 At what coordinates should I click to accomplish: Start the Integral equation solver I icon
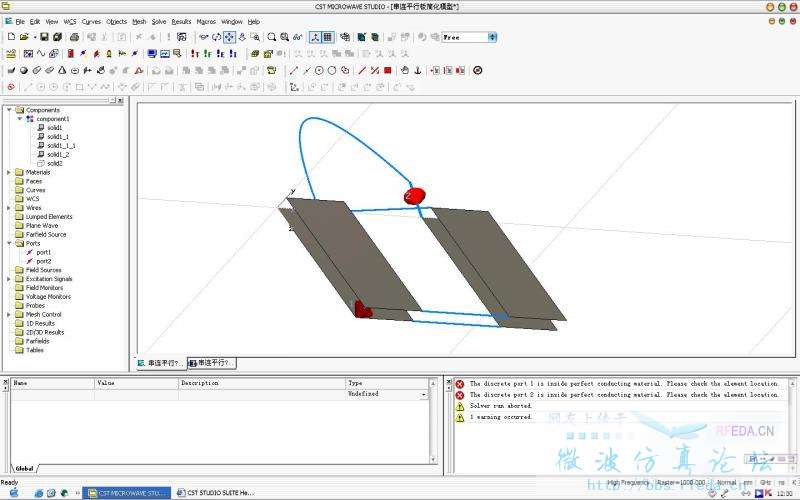pyautogui.click(x=233, y=54)
